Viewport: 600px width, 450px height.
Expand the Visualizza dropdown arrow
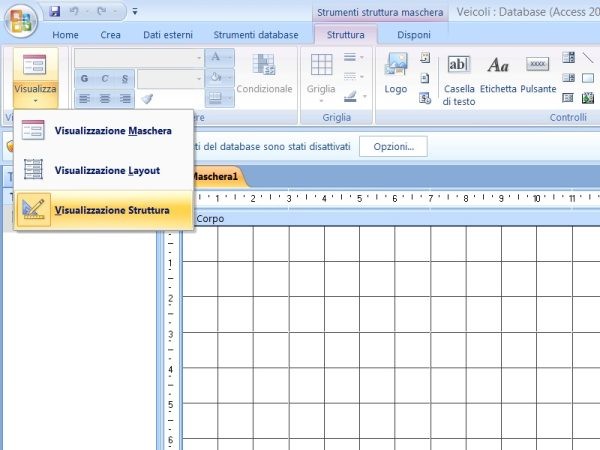click(x=35, y=100)
